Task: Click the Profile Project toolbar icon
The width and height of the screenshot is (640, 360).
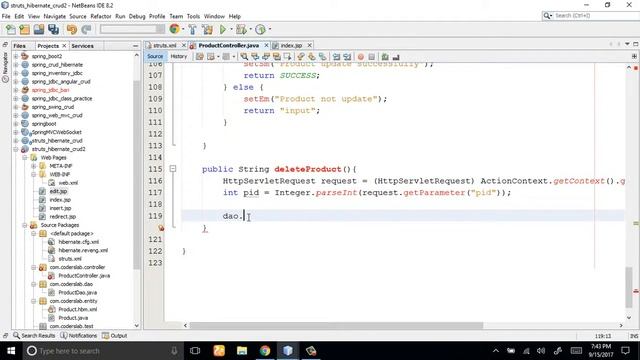Action: tap(260, 29)
